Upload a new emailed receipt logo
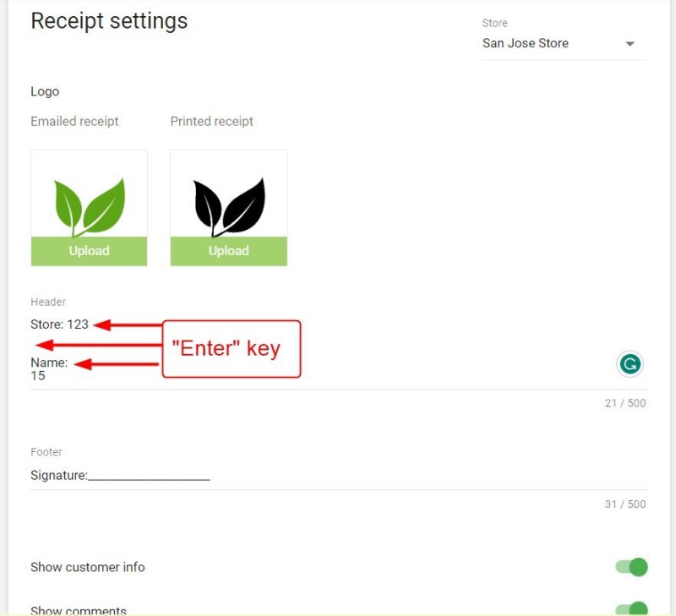The height and width of the screenshot is (616, 676). click(x=90, y=251)
